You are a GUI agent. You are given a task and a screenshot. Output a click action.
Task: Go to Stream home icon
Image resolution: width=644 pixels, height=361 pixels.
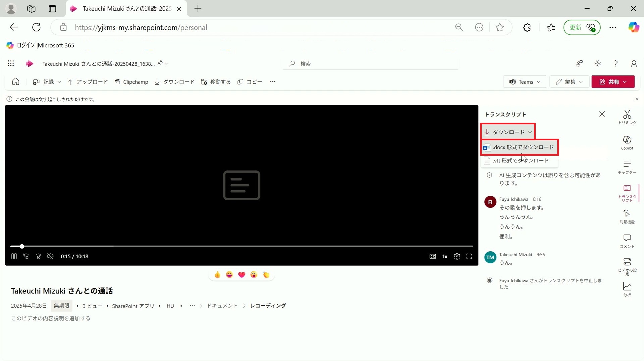(x=16, y=82)
